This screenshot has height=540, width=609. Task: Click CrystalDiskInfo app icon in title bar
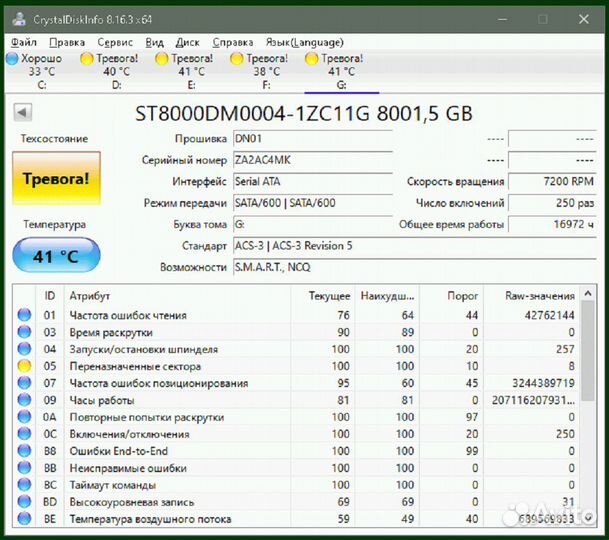click(x=19, y=19)
